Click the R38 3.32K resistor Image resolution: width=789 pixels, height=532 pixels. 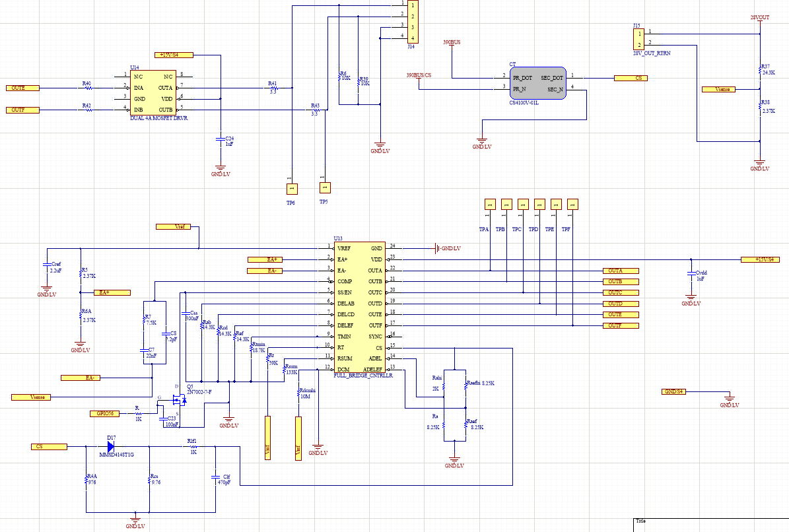[759, 106]
